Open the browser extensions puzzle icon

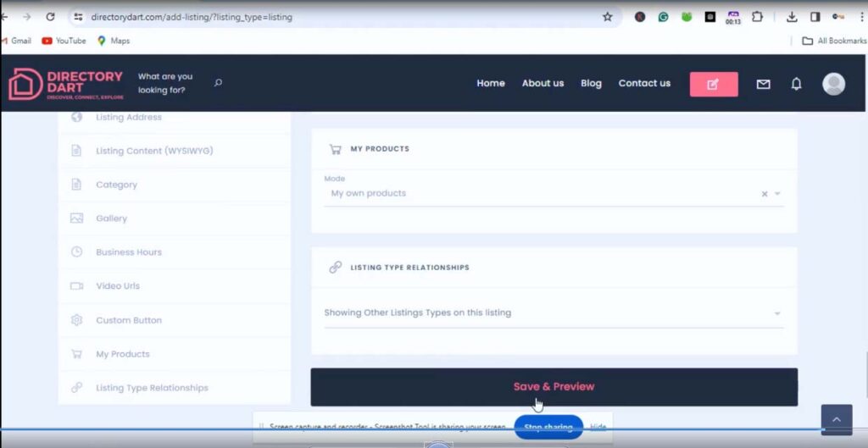point(757,17)
